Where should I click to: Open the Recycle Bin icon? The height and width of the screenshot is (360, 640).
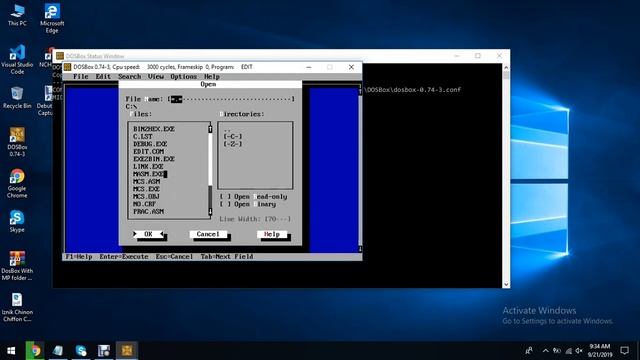click(17, 98)
